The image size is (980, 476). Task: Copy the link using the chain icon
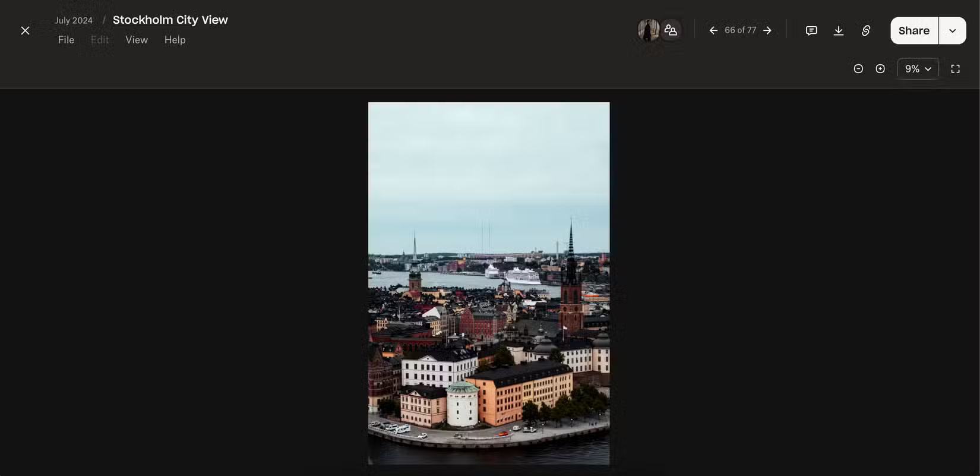coord(866,30)
